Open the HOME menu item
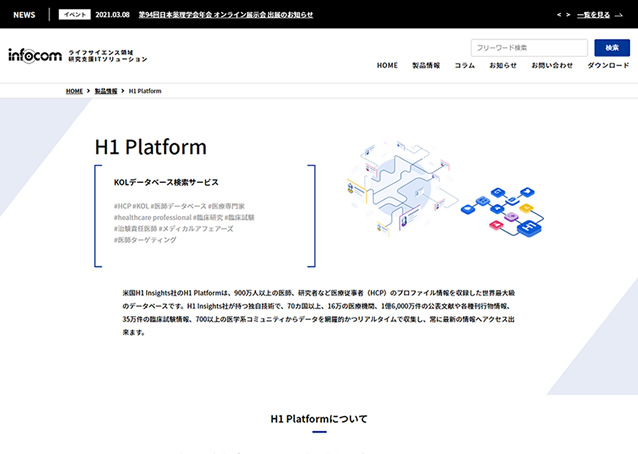The width and height of the screenshot is (638, 454). tap(387, 65)
